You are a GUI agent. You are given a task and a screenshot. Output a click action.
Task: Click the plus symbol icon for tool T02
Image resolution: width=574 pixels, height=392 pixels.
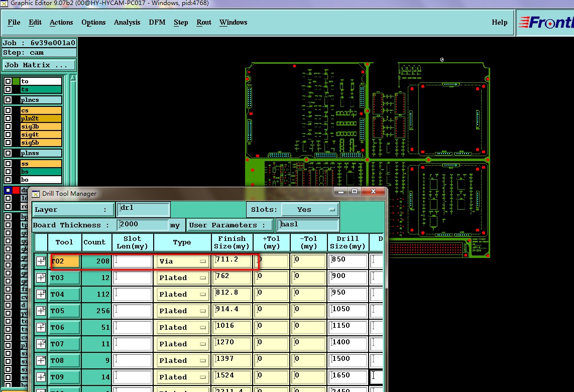(41, 262)
